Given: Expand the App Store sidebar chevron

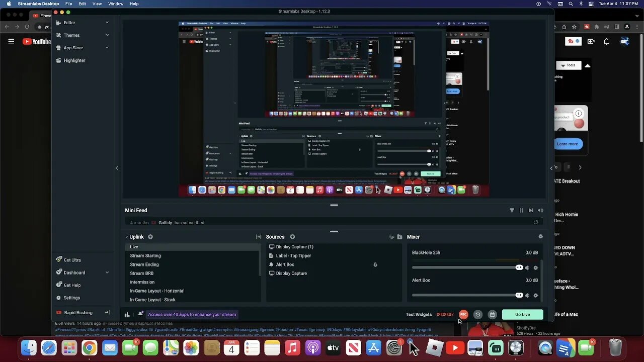Looking at the screenshot, I should click(x=107, y=48).
